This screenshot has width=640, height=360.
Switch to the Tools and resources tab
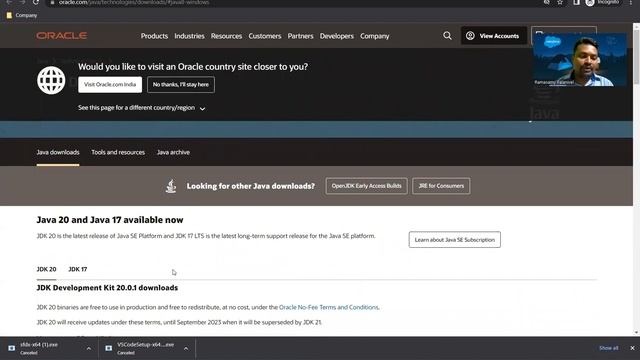(x=118, y=152)
